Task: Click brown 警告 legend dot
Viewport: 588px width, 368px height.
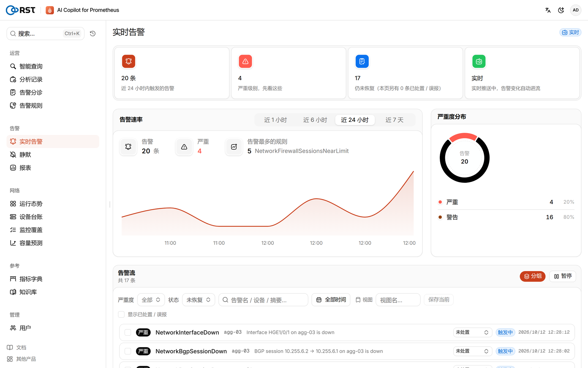Action: coord(440,217)
